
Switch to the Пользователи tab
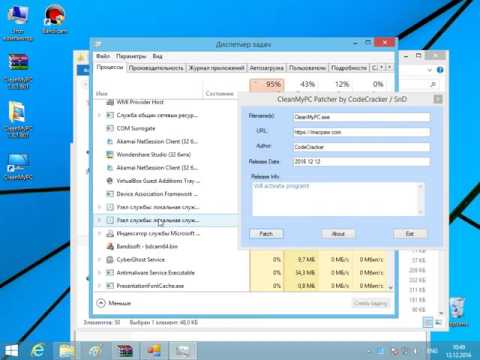click(307, 68)
